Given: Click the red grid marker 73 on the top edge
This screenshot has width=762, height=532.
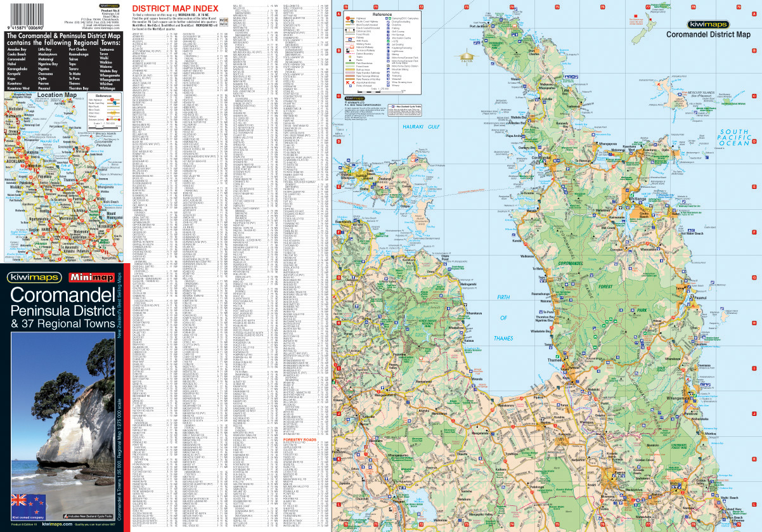Looking at the screenshot, I should (x=467, y=6).
